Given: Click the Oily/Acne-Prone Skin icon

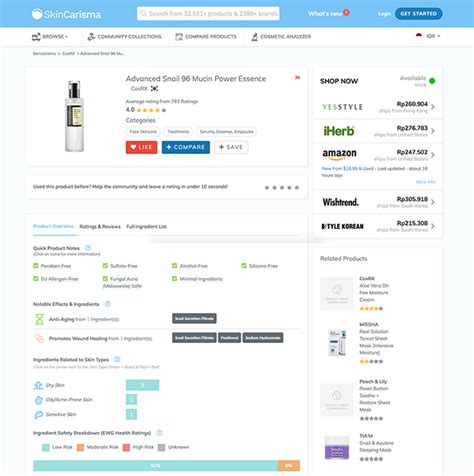Looking at the screenshot, I should click(38, 400).
